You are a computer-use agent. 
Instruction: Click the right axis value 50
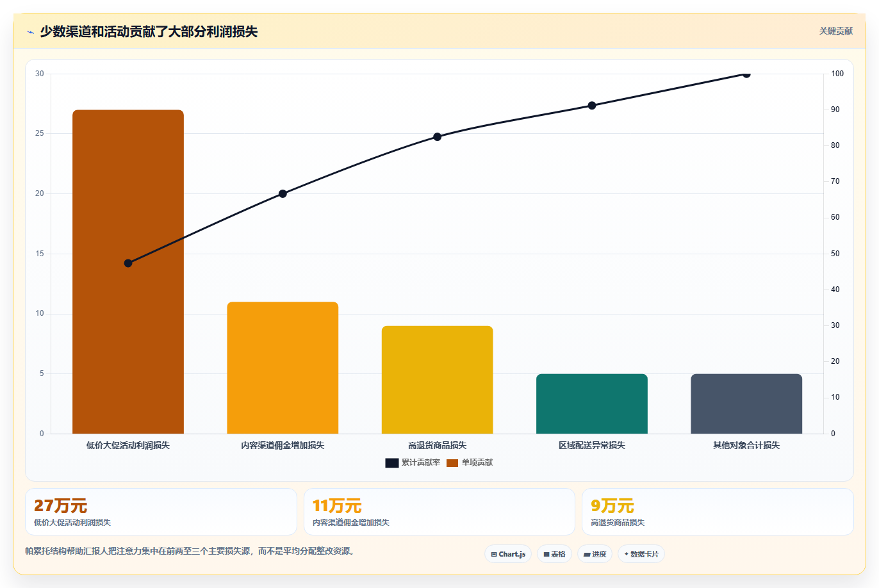(835, 254)
